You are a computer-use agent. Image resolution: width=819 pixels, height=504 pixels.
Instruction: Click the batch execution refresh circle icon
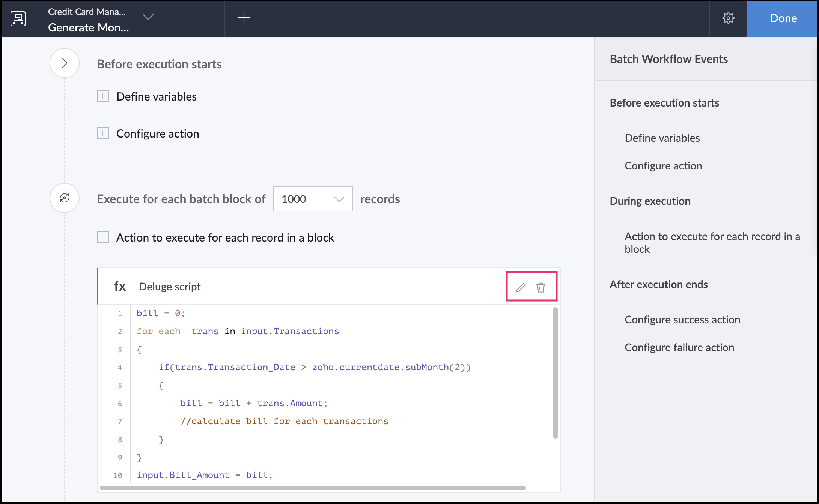click(65, 198)
